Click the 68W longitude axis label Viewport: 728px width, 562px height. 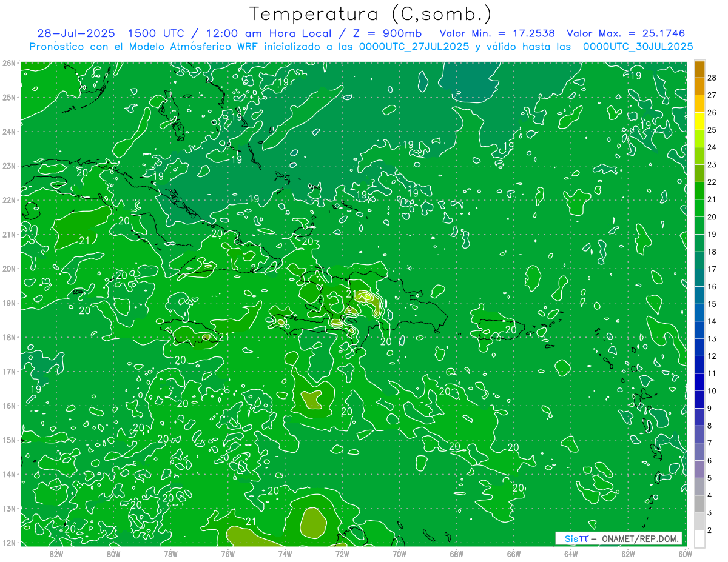click(x=456, y=554)
